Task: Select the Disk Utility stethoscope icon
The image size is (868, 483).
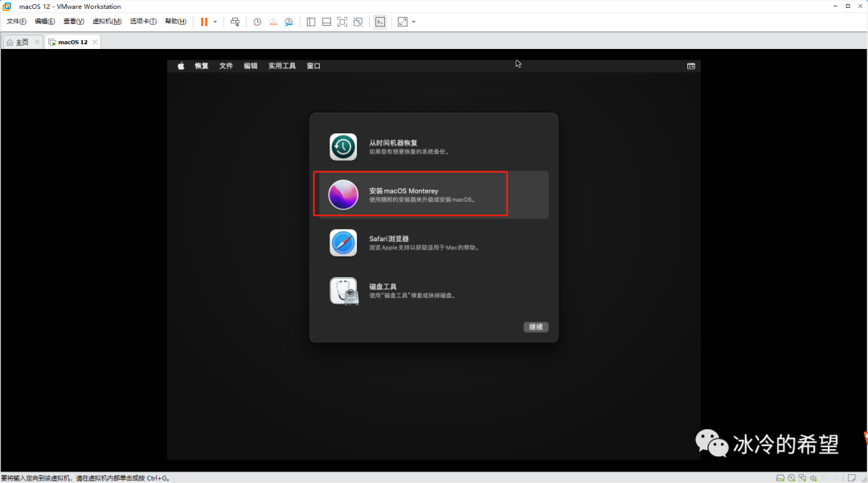Action: 344,291
